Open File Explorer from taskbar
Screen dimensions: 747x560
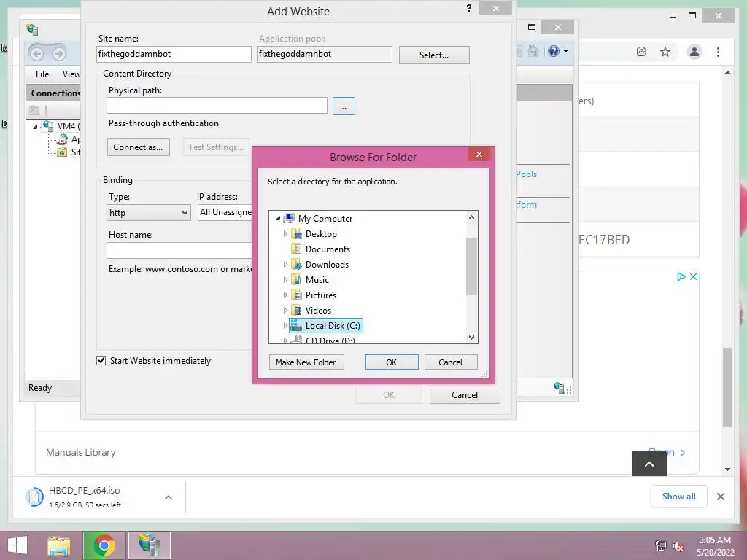(x=59, y=545)
